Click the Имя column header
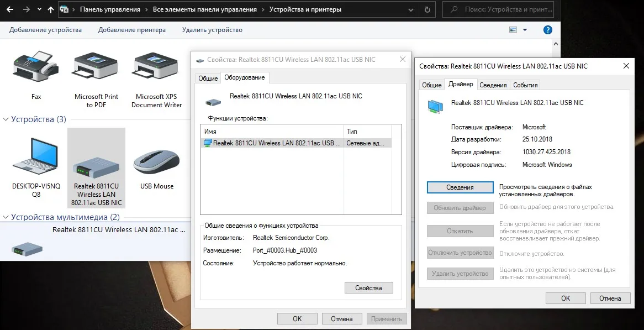Screen dimensions: 644x330 tap(272, 132)
